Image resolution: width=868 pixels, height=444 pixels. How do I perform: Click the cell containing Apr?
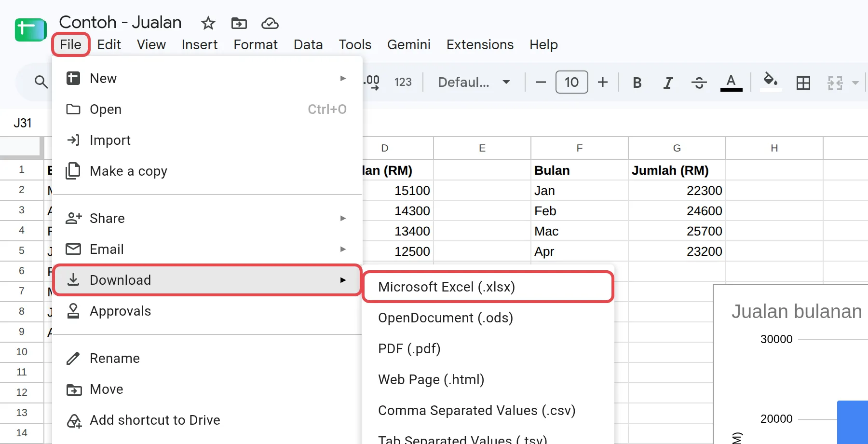tap(580, 251)
